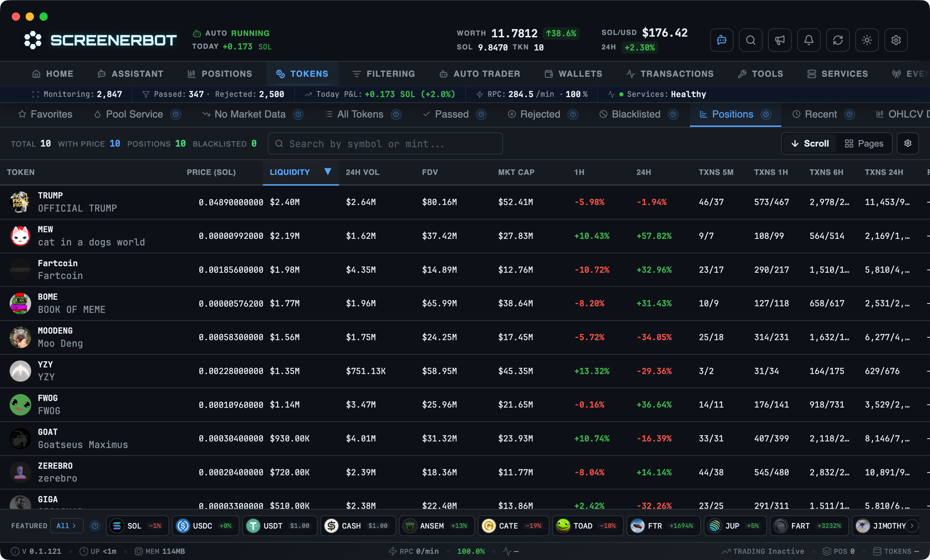Image resolution: width=930 pixels, height=560 pixels.
Task: Click the Screenerbot logo
Action: click(100, 40)
